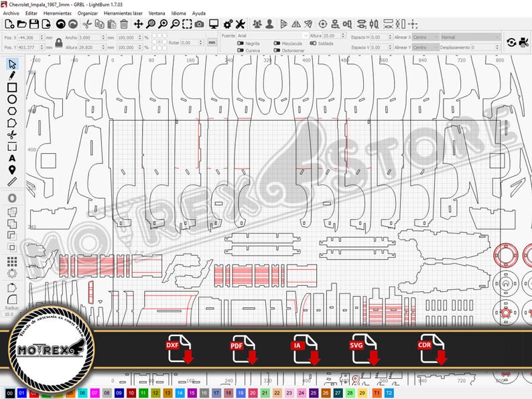The image size is (532, 399).
Task: Open the Archivo menu
Action: tap(11, 13)
